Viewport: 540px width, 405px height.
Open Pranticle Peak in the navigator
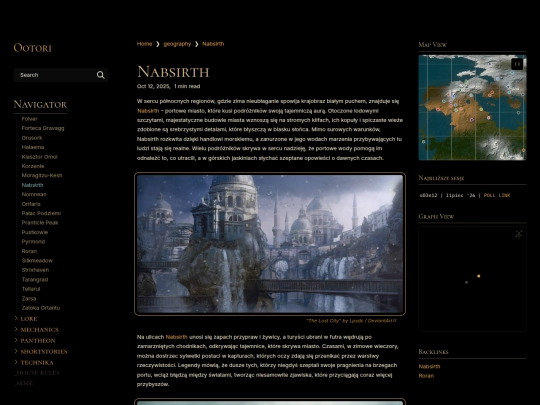click(x=40, y=223)
